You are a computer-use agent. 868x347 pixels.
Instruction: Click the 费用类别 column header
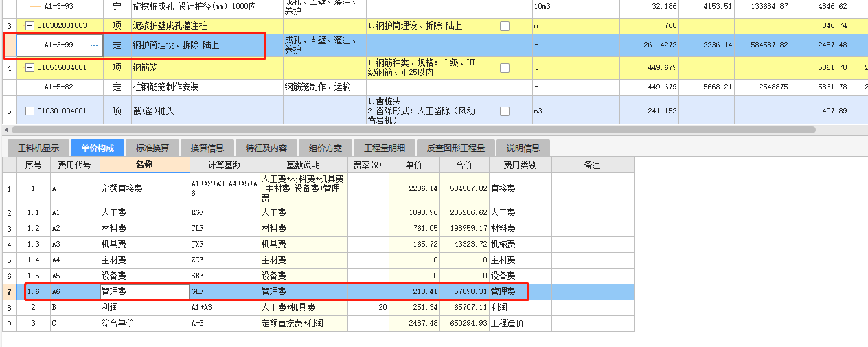[520, 165]
